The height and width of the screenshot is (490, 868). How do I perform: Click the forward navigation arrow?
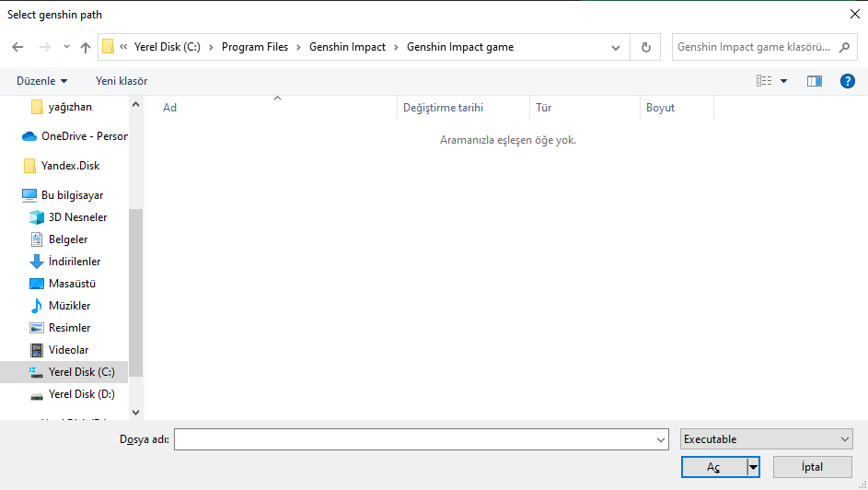point(45,47)
